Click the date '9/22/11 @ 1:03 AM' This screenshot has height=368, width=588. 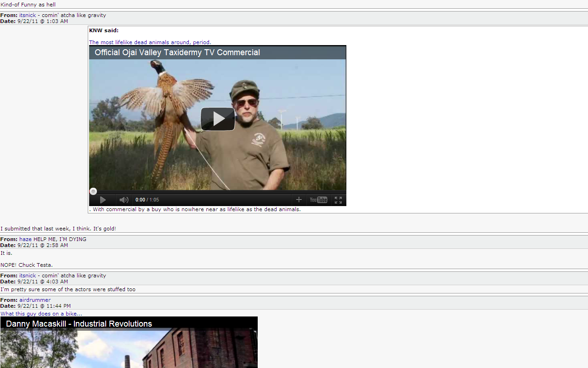[43, 21]
